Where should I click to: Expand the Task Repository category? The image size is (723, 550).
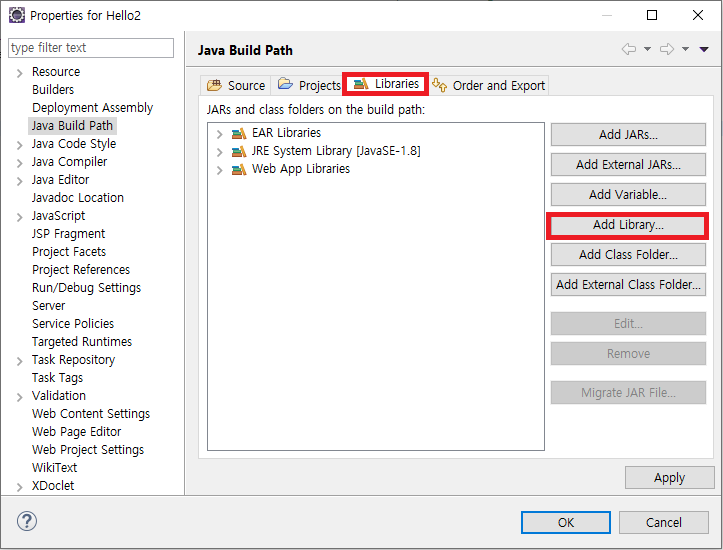coord(19,361)
